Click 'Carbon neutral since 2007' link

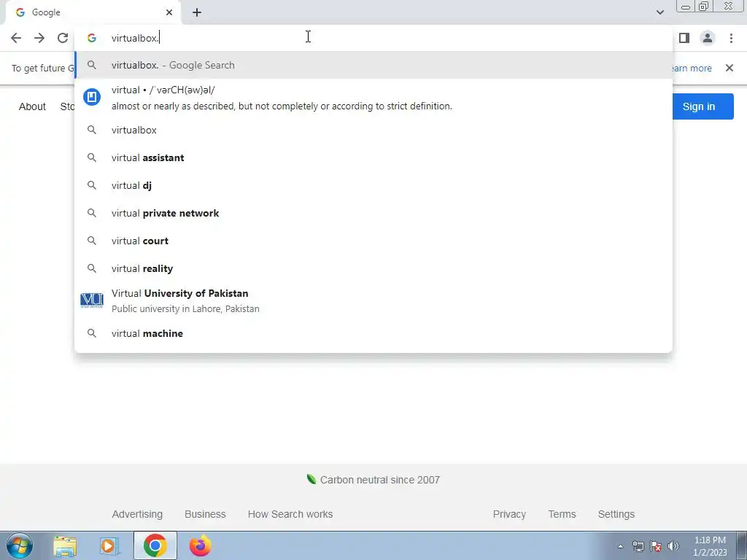coord(373,480)
